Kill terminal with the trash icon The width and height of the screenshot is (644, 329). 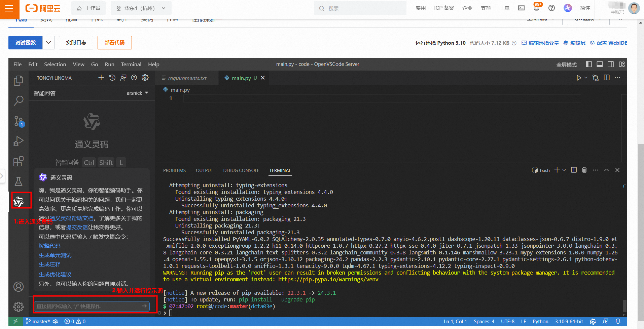(584, 170)
